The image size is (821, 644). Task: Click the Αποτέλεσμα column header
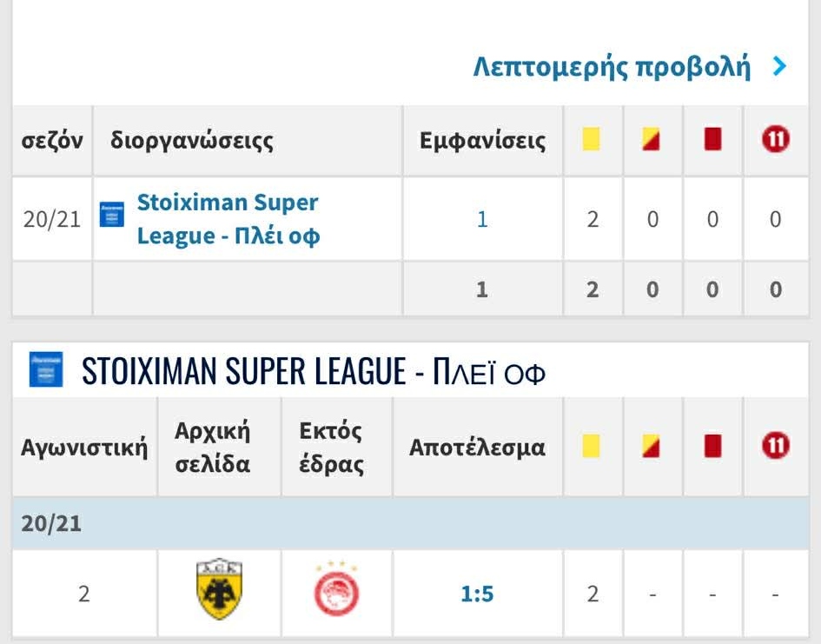477,448
